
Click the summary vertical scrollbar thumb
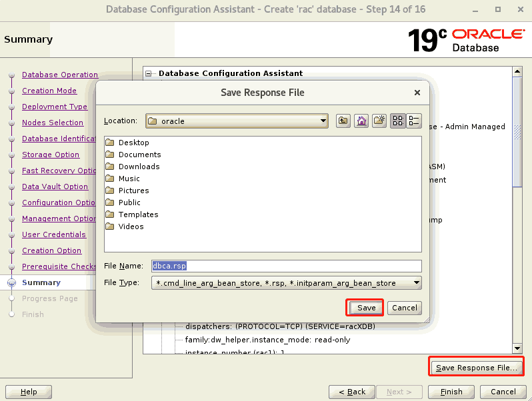point(517,132)
